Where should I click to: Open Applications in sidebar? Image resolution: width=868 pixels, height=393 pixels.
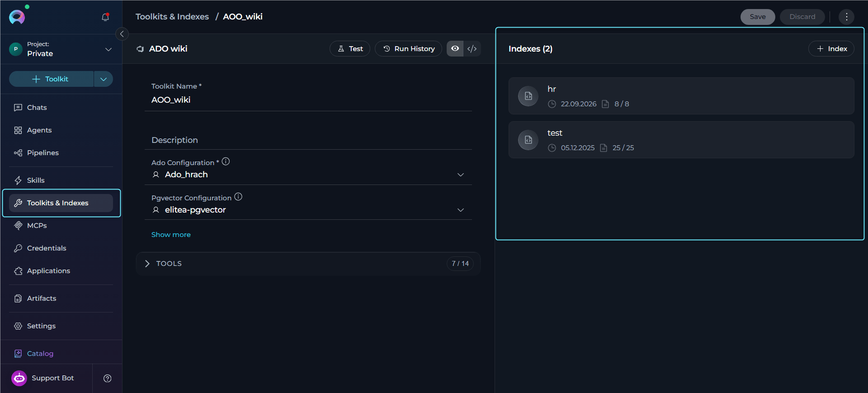[61, 271]
